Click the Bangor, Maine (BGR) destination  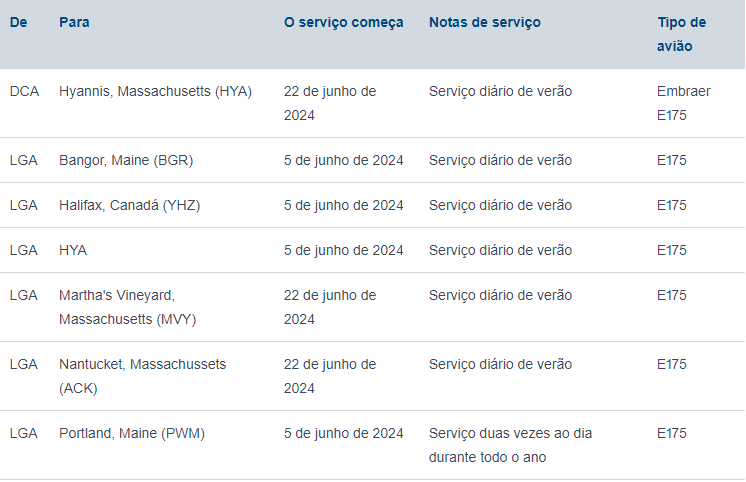click(126, 160)
